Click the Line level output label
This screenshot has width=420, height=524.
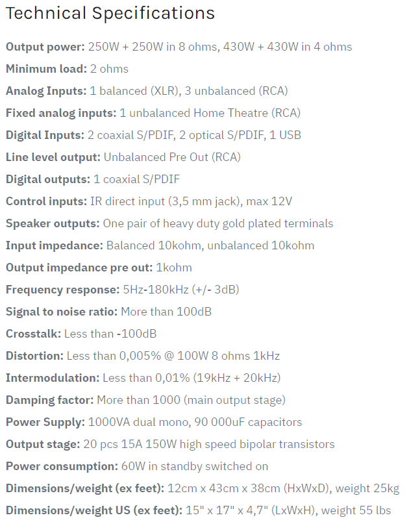53,157
